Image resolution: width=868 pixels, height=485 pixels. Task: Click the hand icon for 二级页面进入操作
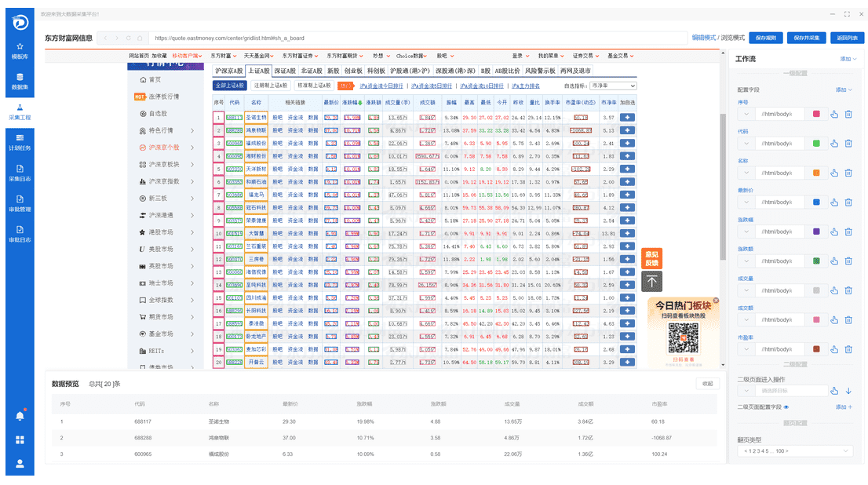click(834, 391)
